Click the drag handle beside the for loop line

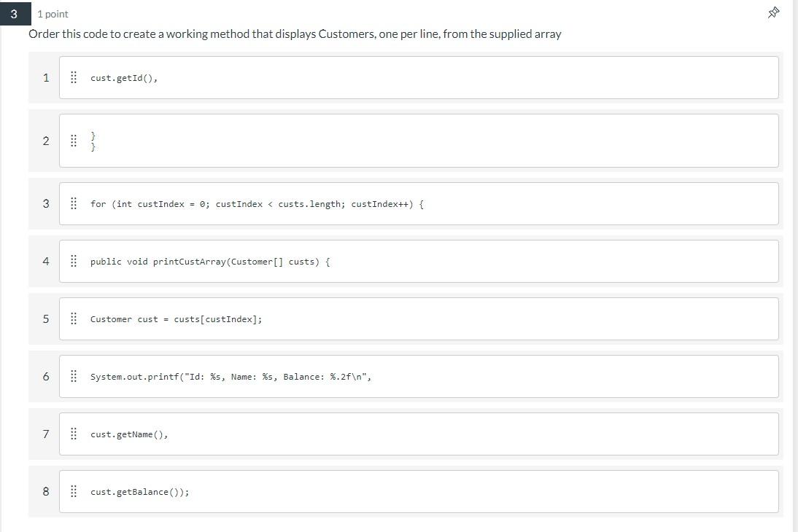click(x=73, y=203)
